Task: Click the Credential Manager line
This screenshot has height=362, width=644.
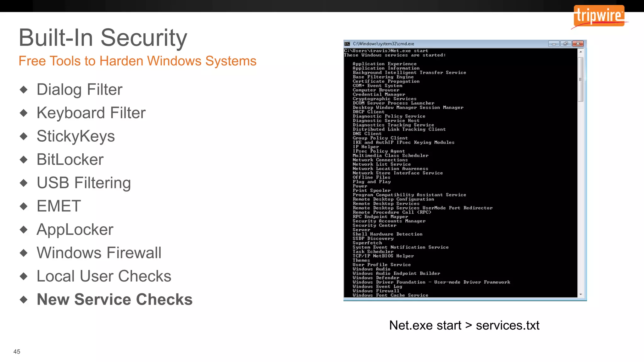Action: point(379,95)
